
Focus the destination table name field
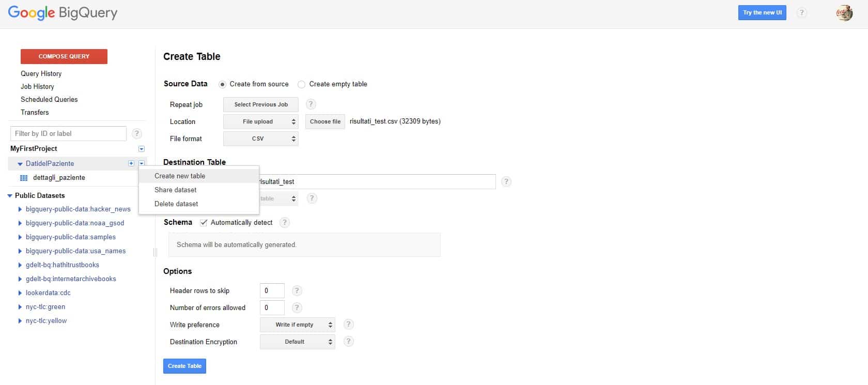[377, 181]
